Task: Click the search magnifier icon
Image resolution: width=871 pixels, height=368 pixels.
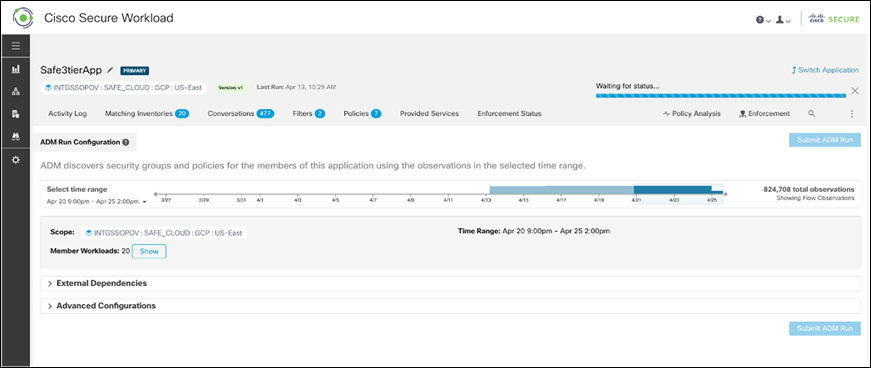Action: click(812, 113)
